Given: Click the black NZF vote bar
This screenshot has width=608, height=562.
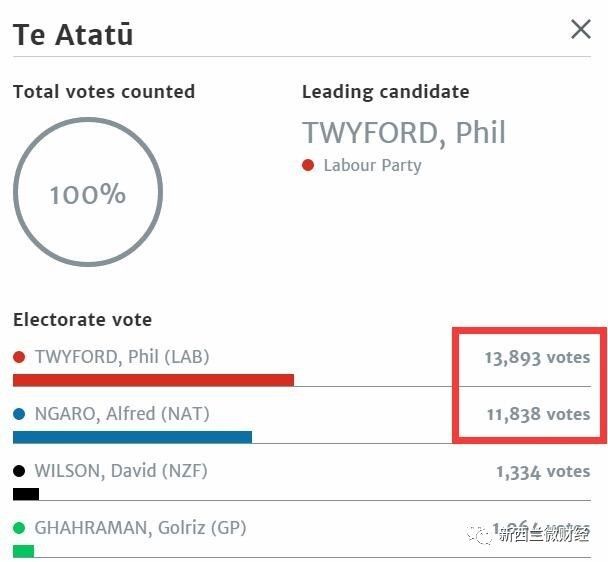Looking at the screenshot, I should tap(26, 494).
